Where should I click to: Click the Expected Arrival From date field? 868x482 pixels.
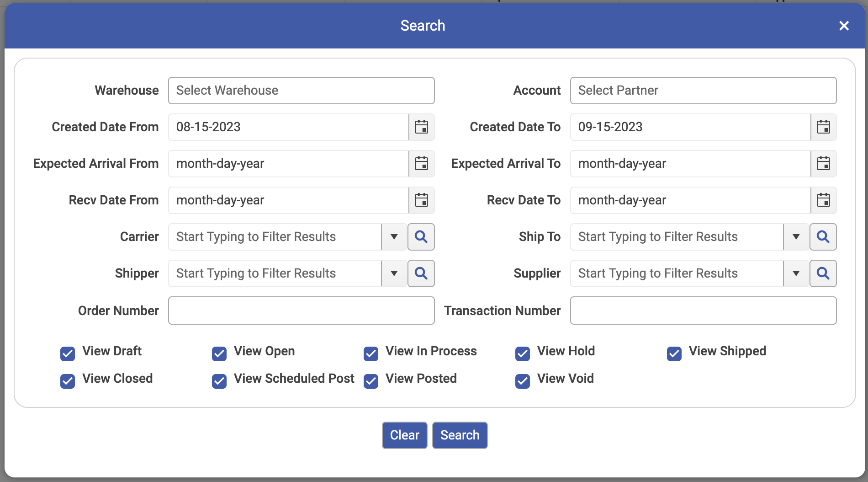pyautogui.click(x=289, y=164)
